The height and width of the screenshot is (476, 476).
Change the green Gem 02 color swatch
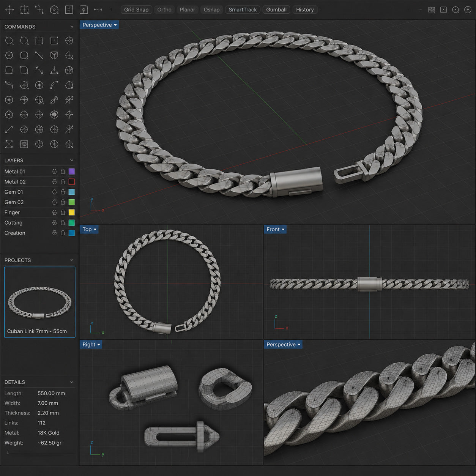(x=71, y=202)
